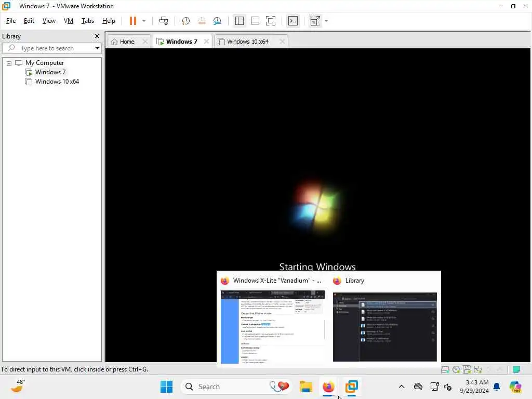Enter full screen mode
The image size is (532, 399).
tap(270, 21)
